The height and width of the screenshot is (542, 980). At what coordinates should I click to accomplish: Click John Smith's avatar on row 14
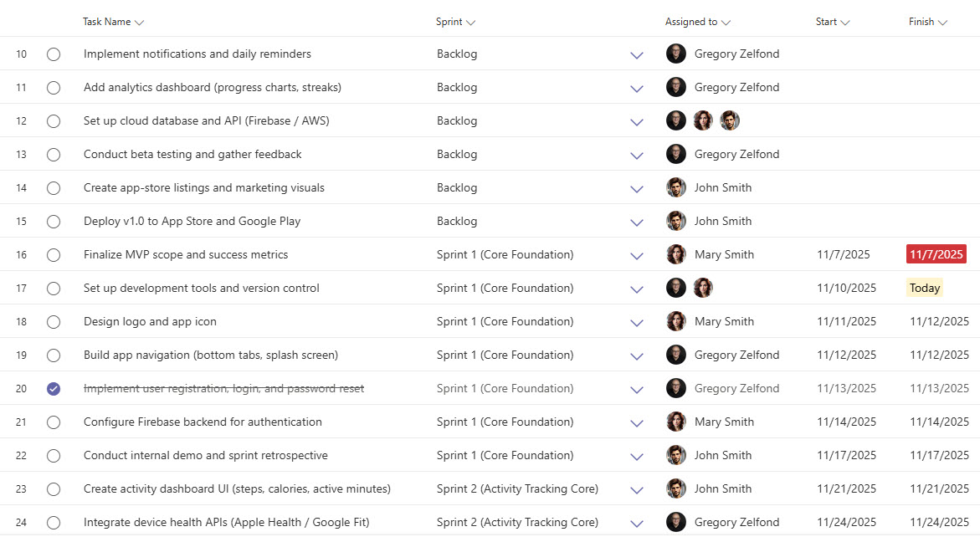pos(676,187)
